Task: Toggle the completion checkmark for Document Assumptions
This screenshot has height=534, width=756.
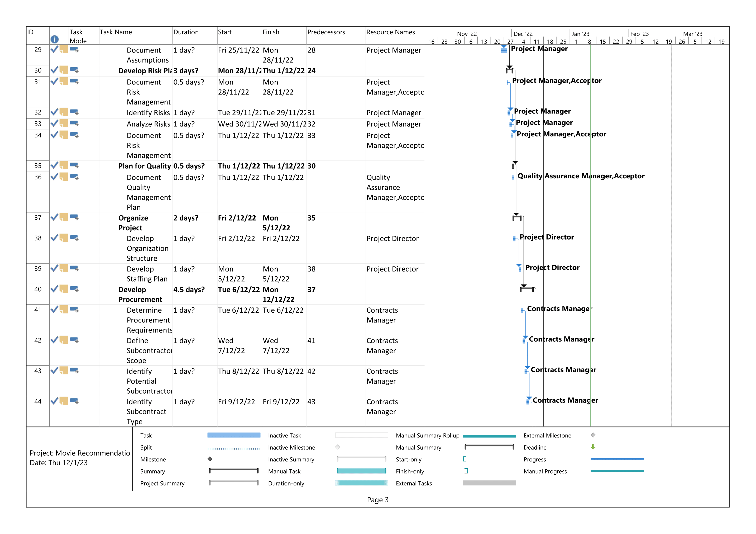Action: 54,49
